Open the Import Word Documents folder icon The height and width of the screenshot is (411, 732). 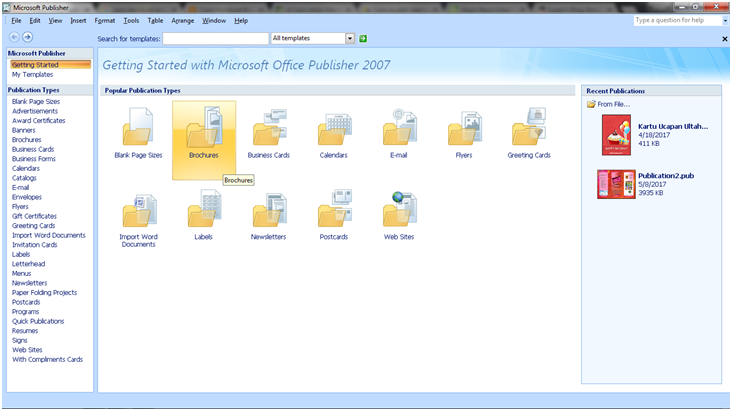pos(139,211)
